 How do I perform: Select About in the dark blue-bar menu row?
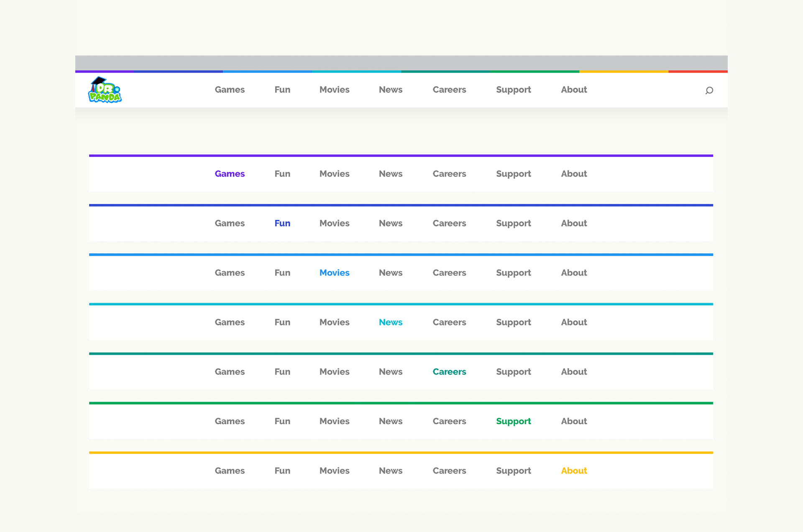[574, 223]
